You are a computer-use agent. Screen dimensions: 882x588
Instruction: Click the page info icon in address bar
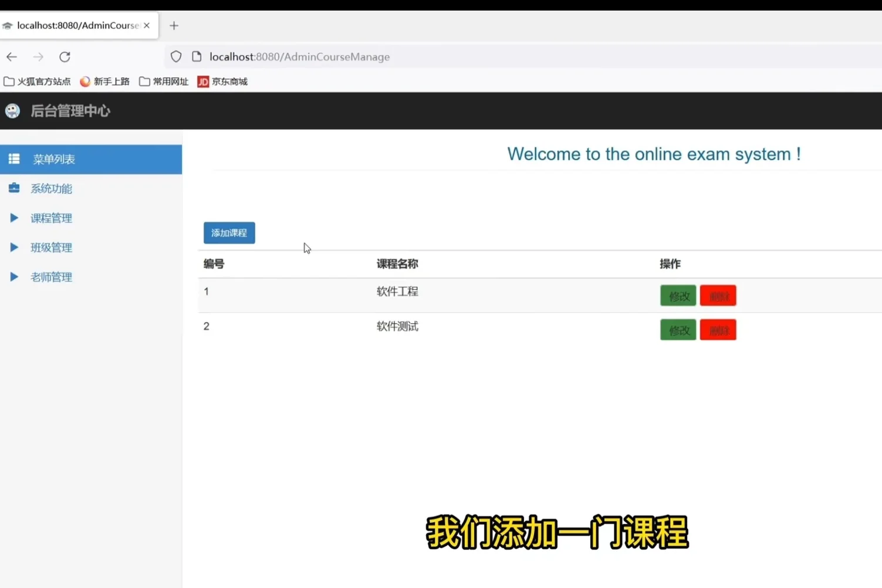[195, 56]
